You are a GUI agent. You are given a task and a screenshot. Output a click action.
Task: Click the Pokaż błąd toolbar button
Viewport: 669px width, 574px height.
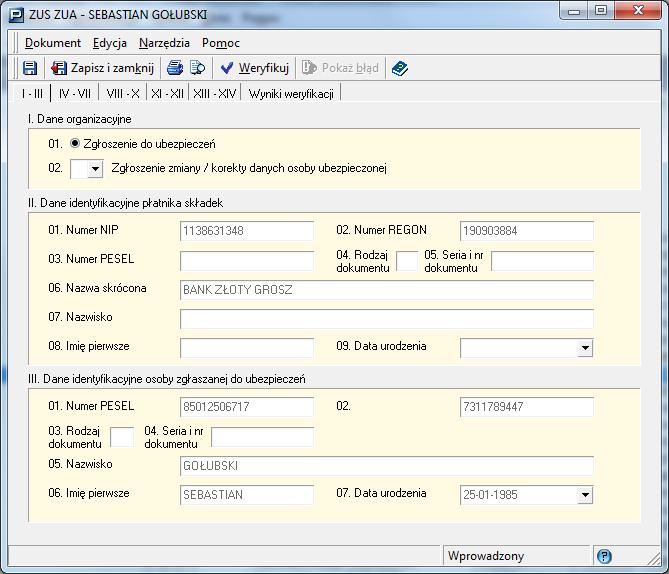(x=340, y=68)
